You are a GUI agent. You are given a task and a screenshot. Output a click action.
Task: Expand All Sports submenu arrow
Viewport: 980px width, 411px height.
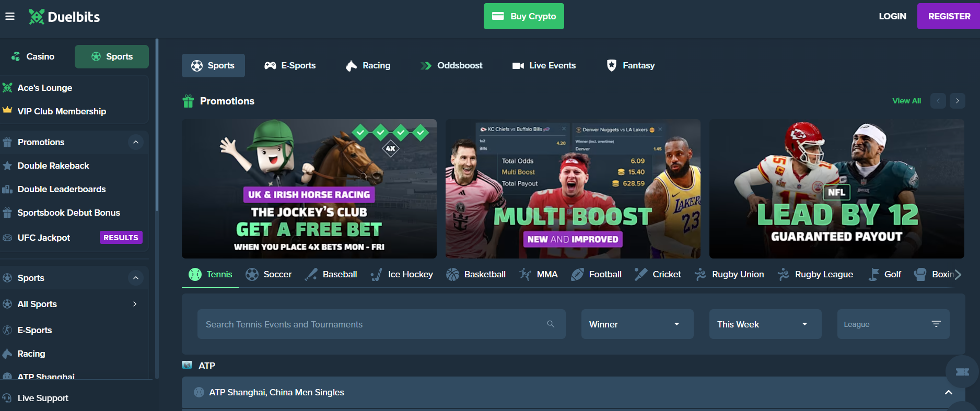click(x=135, y=304)
